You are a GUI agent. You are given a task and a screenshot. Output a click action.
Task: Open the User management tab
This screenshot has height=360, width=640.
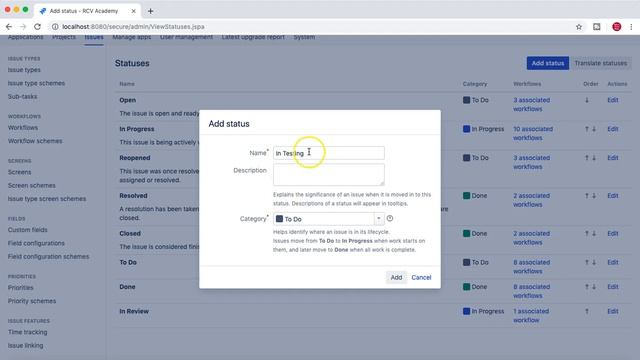coord(186,38)
